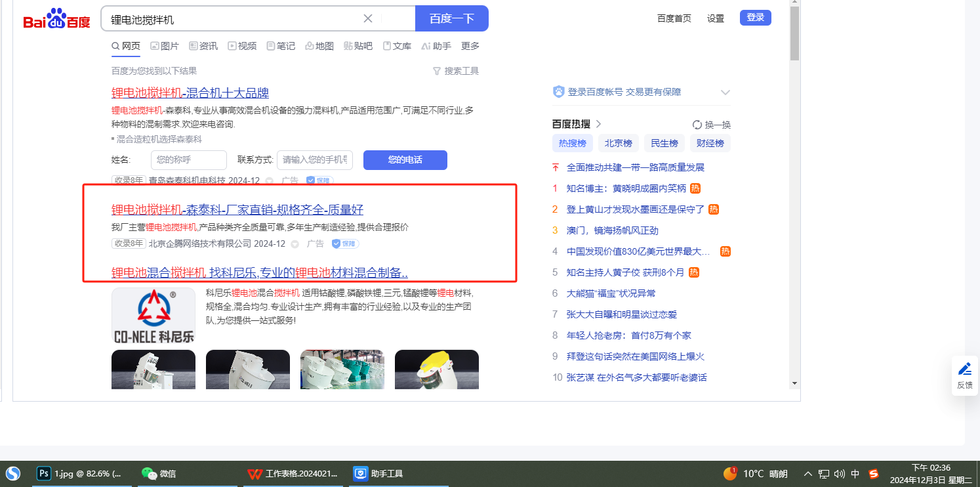Select the 民生榜 tab
Viewport: 980px width, 487px height.
(x=664, y=143)
